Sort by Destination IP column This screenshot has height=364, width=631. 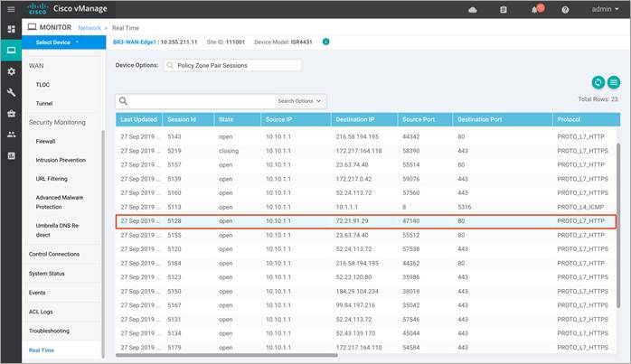coord(364,119)
